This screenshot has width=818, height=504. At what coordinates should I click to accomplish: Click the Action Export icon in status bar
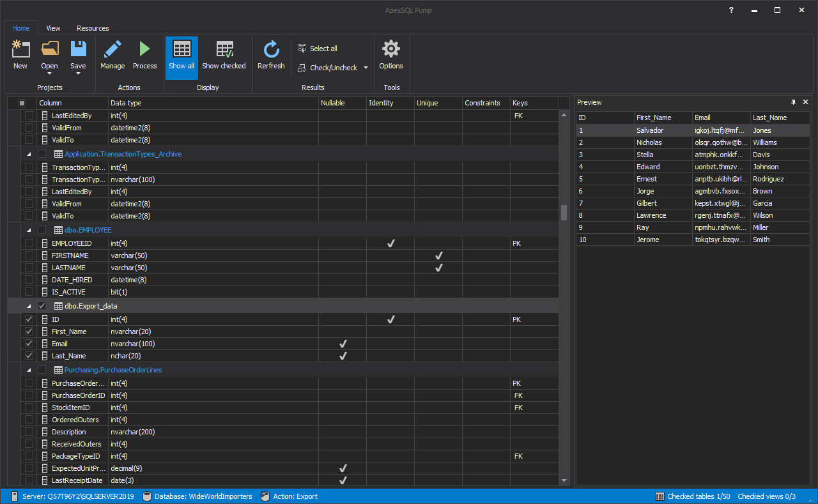[265, 496]
